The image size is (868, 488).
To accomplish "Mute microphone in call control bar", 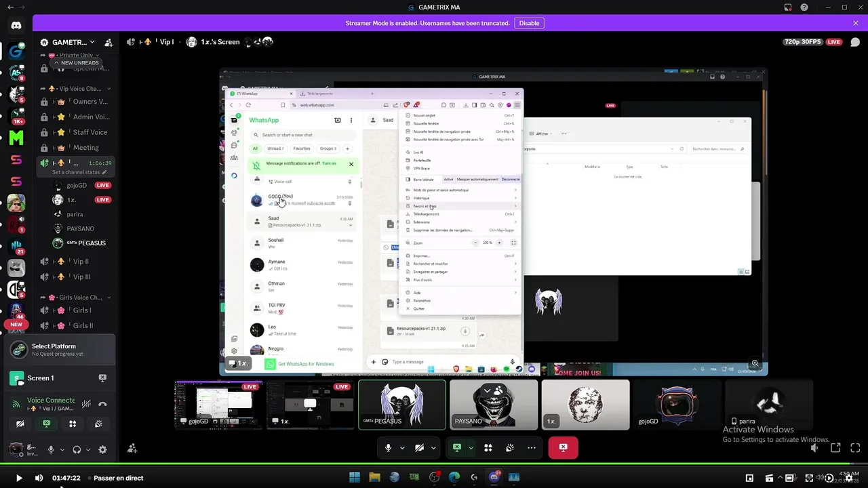I will [x=389, y=447].
